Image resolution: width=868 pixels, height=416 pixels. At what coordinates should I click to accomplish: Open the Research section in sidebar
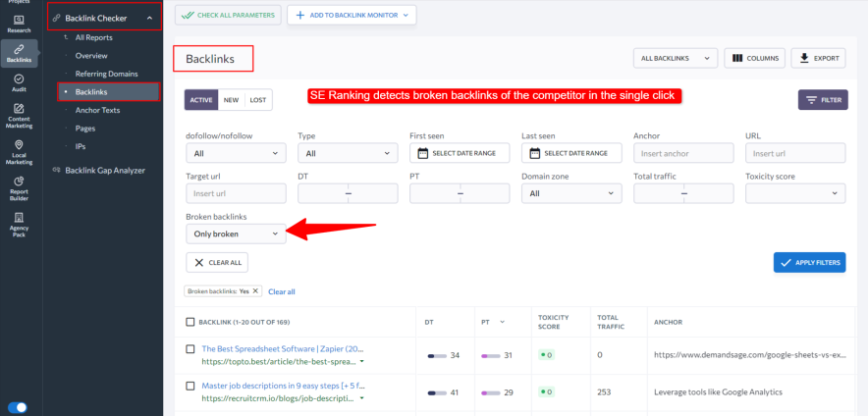[x=19, y=24]
